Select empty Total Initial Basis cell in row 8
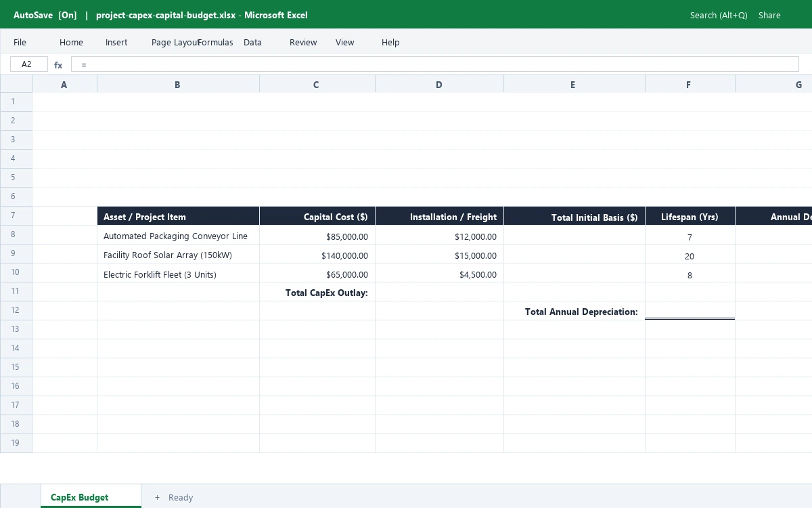 (574, 235)
